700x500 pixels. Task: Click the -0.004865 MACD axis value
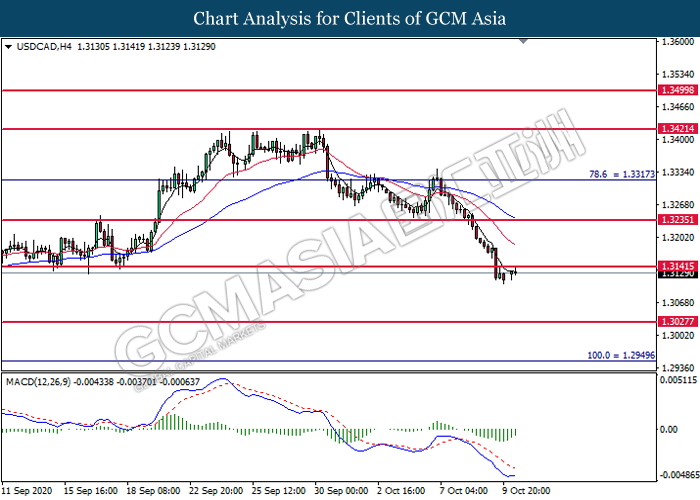click(679, 475)
